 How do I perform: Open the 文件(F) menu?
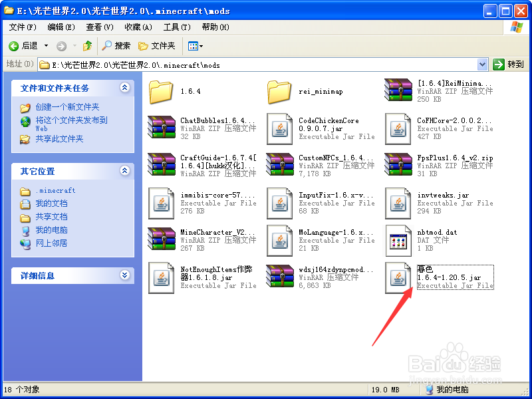pyautogui.click(x=23, y=27)
